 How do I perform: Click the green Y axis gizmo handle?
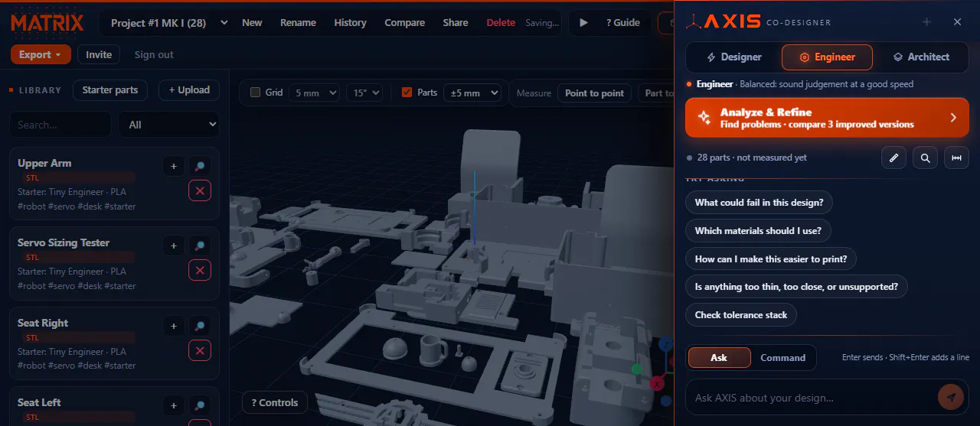pyautogui.click(x=635, y=369)
